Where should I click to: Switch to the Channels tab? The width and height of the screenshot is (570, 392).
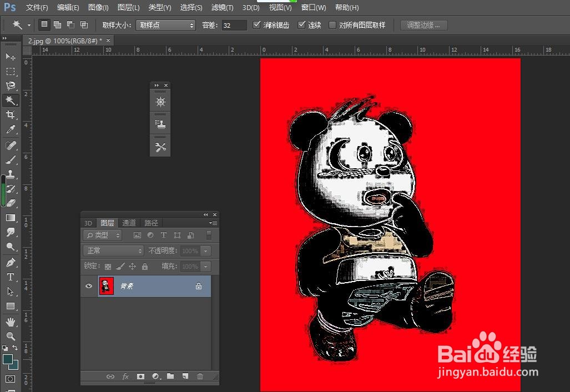coord(129,223)
